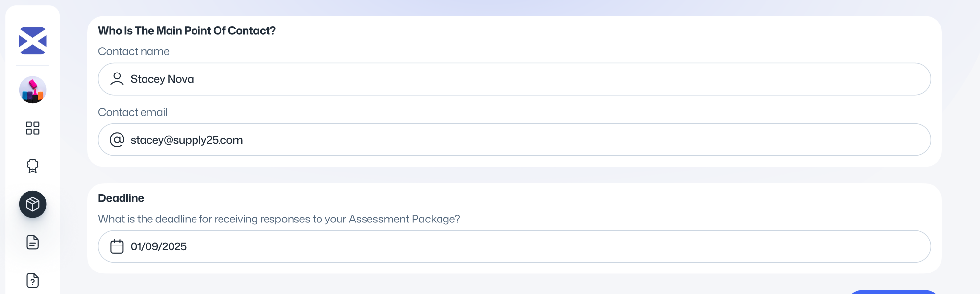980x294 pixels.
Task: Open the deadline date picker showing 01/09/2025
Action: (x=514, y=246)
